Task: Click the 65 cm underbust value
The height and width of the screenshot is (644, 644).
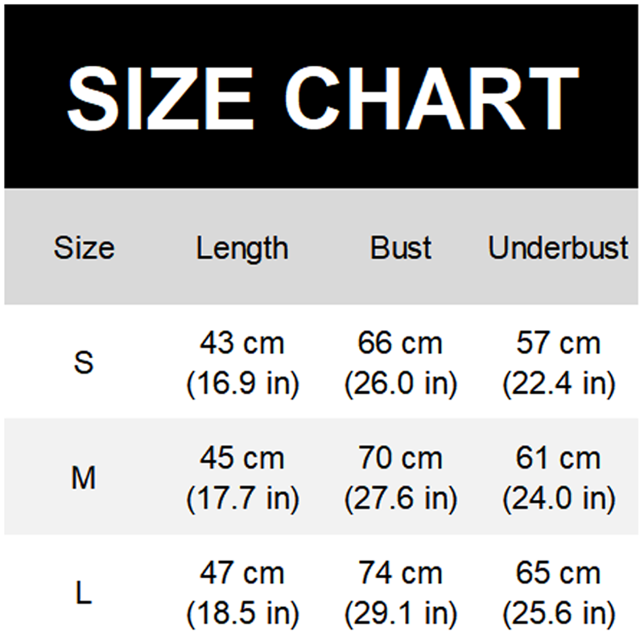Action: [x=559, y=573]
